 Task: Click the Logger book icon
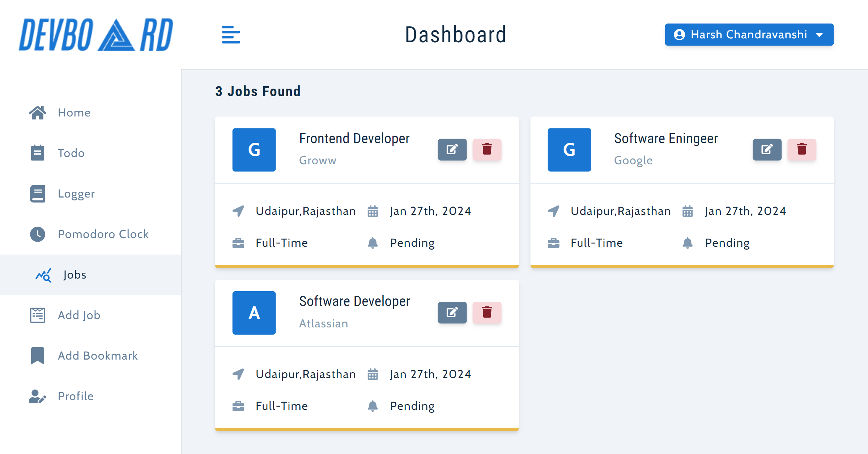click(x=38, y=194)
